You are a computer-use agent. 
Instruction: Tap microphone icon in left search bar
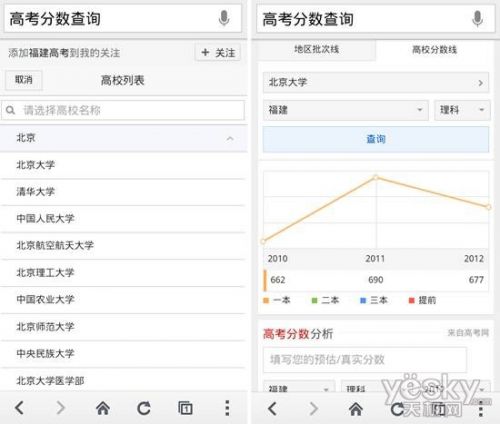point(224,18)
